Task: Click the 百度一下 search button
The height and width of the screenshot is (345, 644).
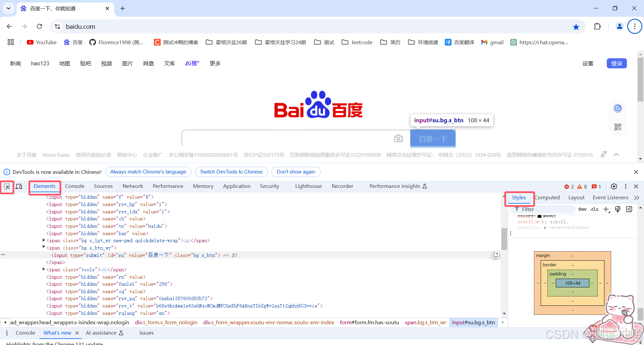Action: point(433,138)
